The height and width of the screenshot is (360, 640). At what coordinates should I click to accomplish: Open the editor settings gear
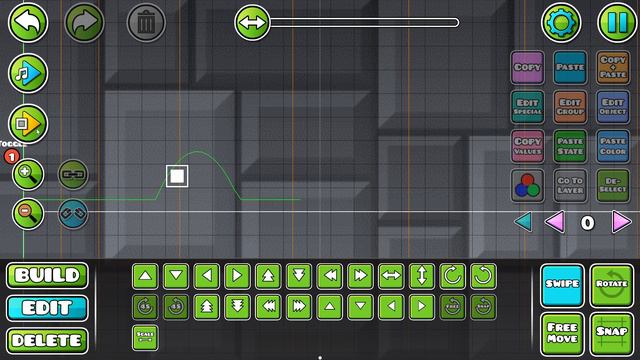click(x=561, y=22)
